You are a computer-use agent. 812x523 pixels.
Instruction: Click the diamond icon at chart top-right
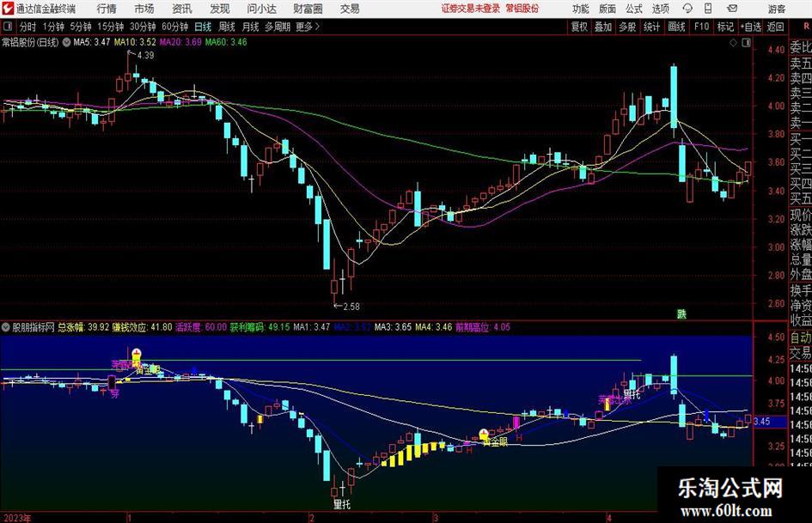coord(733,43)
